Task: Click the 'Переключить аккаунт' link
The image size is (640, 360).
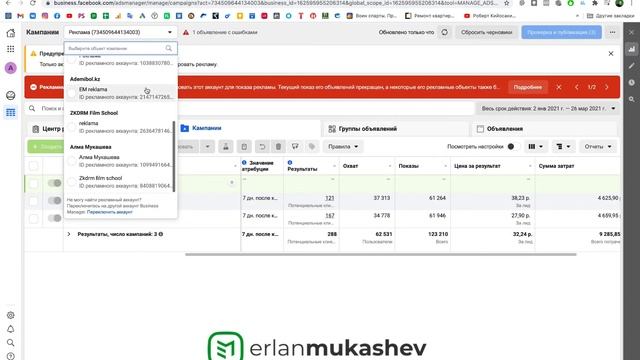Action: click(x=110, y=212)
